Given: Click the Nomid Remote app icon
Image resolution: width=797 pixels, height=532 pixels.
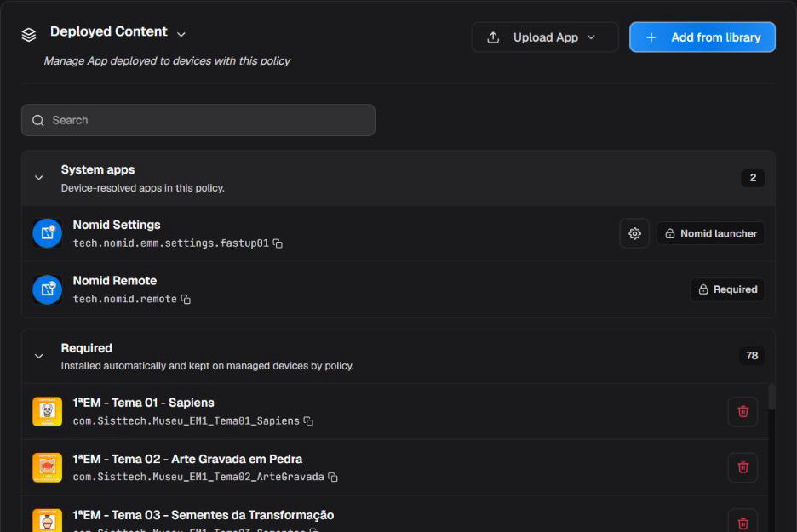Looking at the screenshot, I should coord(48,289).
